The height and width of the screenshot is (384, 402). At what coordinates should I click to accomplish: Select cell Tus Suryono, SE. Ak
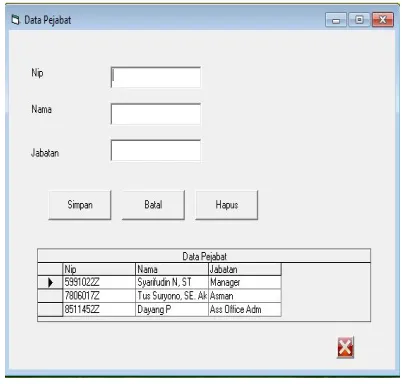tap(172, 296)
